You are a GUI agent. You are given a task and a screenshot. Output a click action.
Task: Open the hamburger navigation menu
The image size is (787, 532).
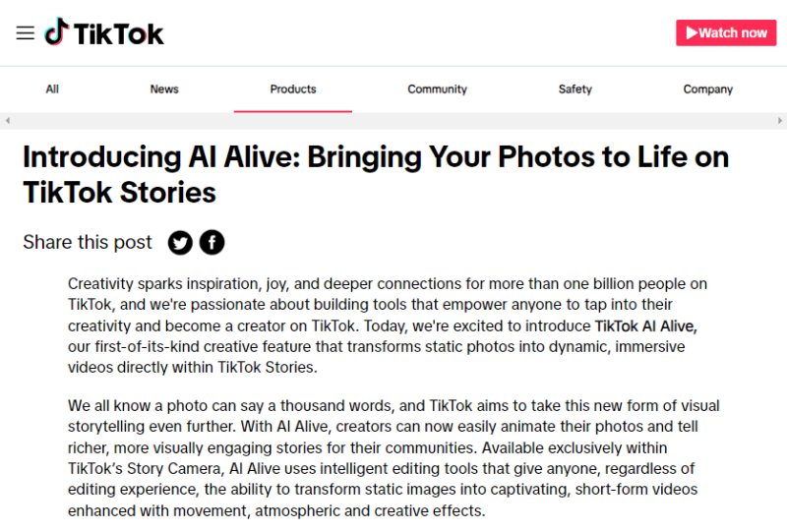coord(26,32)
